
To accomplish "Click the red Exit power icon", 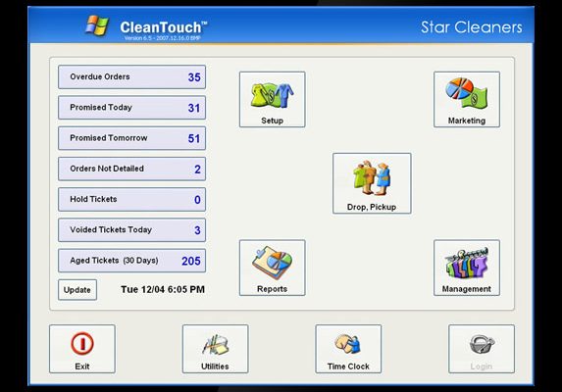I will pyautogui.click(x=82, y=343).
